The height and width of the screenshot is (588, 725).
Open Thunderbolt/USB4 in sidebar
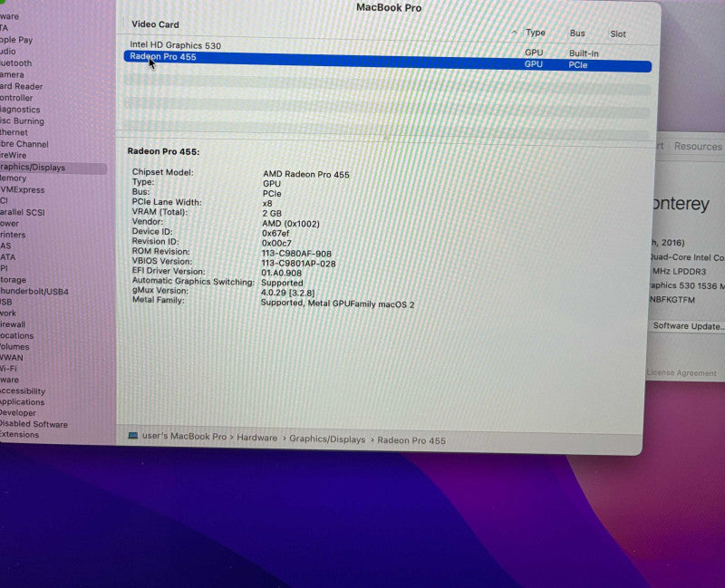coord(34,291)
